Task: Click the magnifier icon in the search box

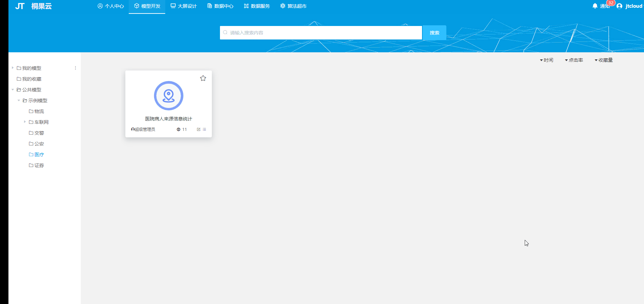Action: (x=225, y=33)
